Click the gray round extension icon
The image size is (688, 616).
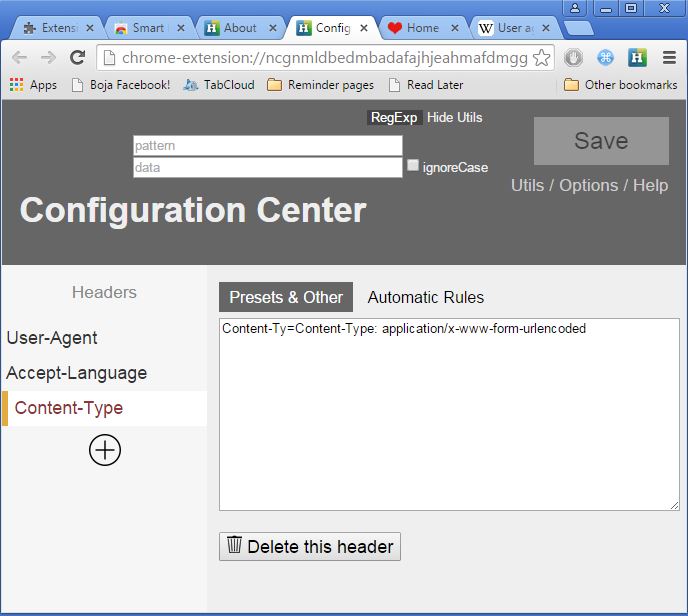(573, 58)
